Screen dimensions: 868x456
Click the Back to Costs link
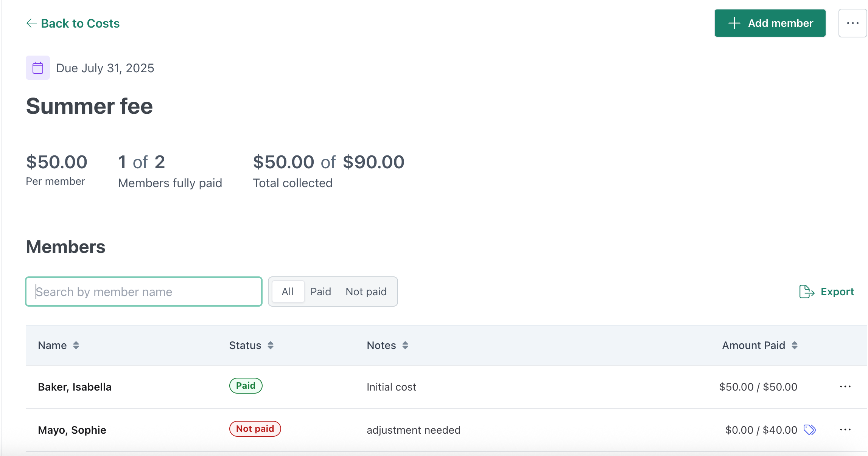click(73, 23)
